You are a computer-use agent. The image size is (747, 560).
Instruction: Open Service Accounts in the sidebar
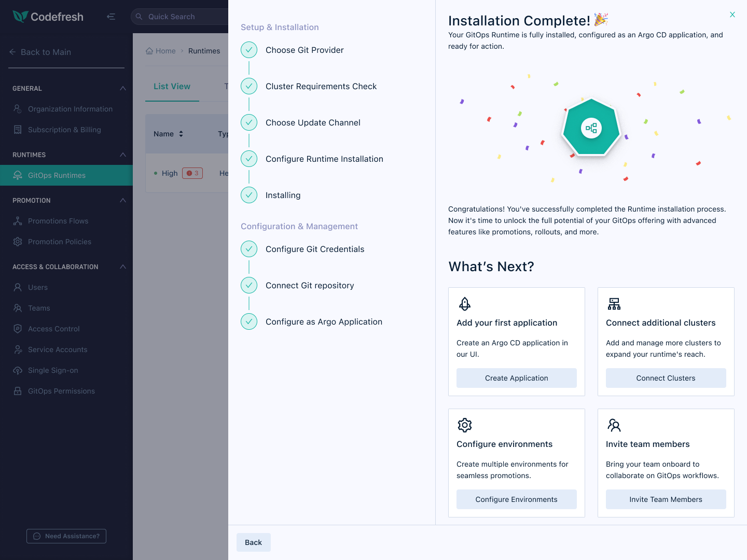point(66,349)
